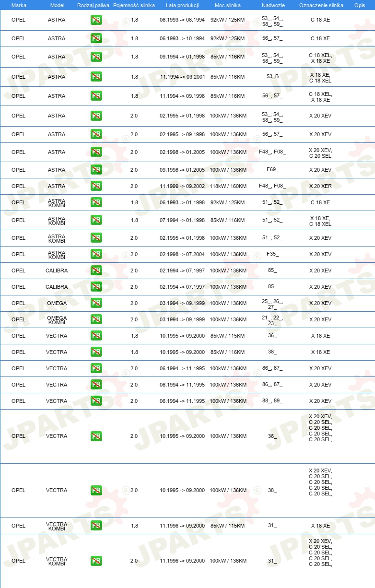Select the '21_, 22_, 23_' body cell

pos(272,320)
